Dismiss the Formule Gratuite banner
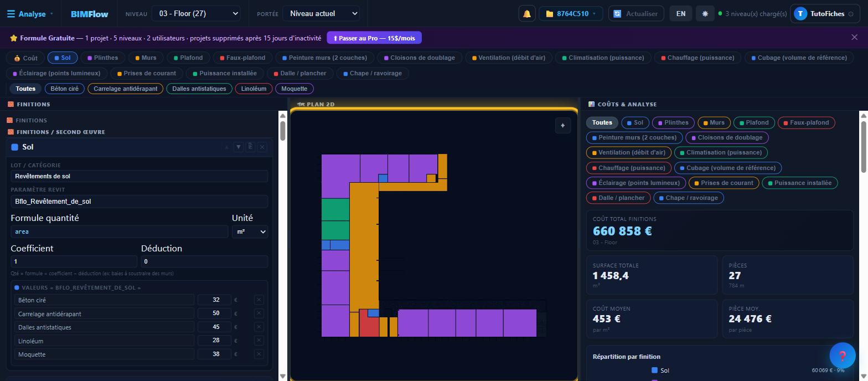868x381 pixels. pos(854,37)
